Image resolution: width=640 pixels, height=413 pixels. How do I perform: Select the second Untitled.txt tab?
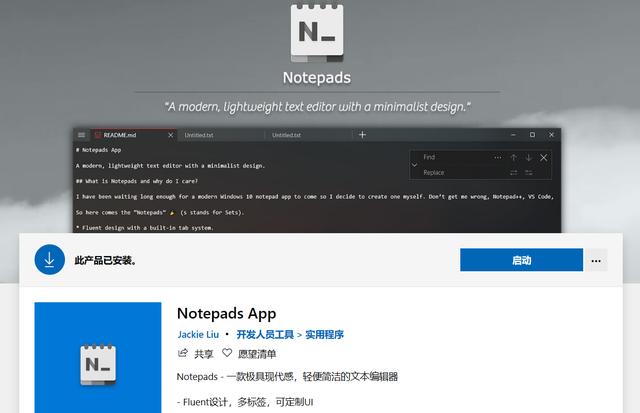coord(308,135)
